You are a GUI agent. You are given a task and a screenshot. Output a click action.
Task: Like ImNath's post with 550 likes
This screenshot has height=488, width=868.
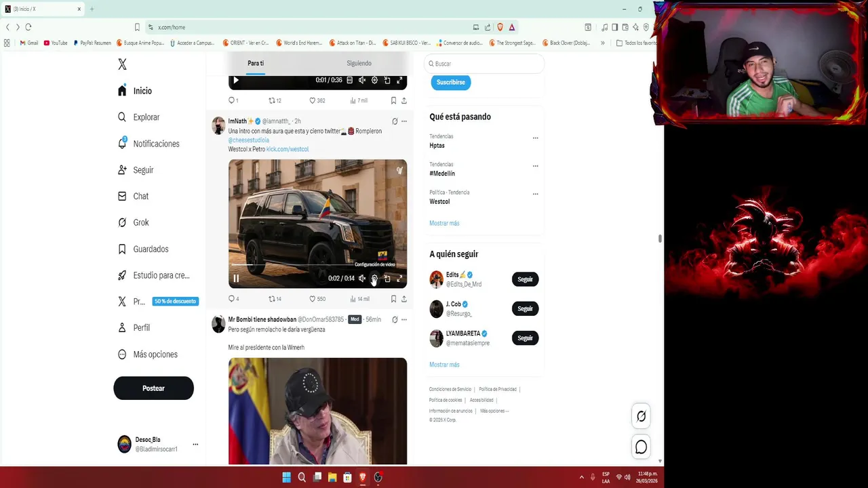point(317,298)
